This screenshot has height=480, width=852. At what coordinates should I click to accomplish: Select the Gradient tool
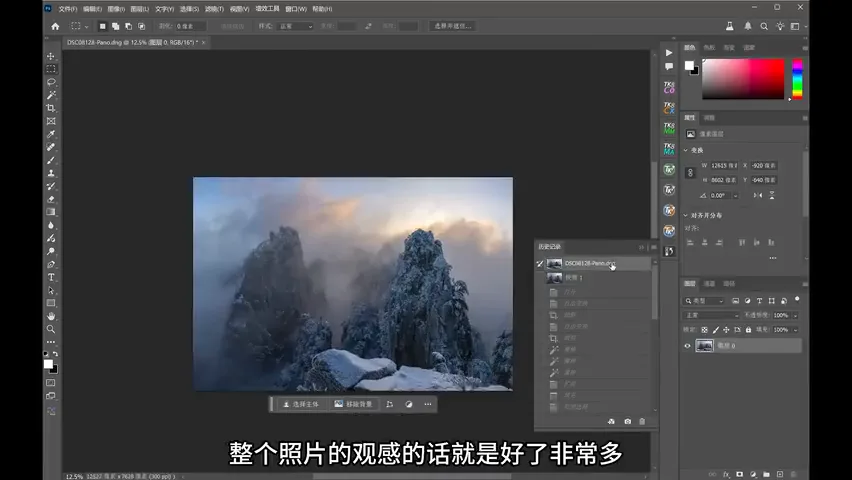tap(51, 212)
